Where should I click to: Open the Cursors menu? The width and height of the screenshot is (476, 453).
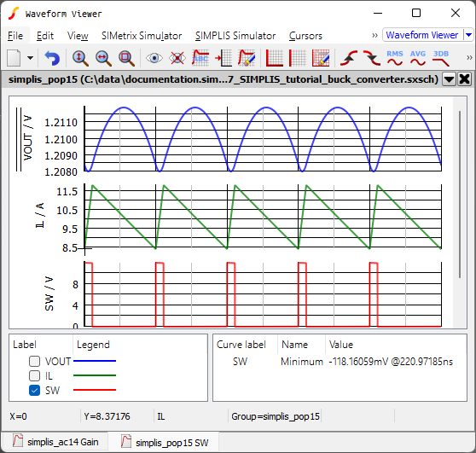point(305,36)
